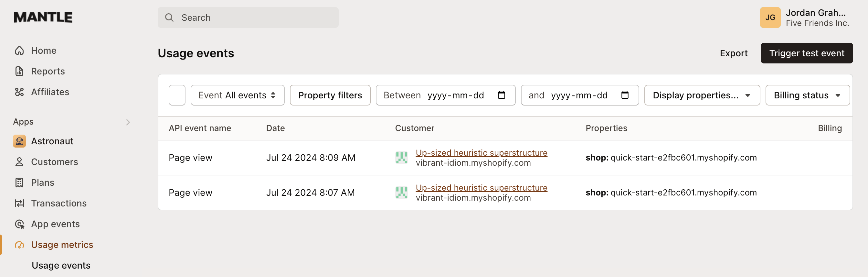Click the Trigger test event button
Viewport: 868px width, 277px height.
pos(807,53)
